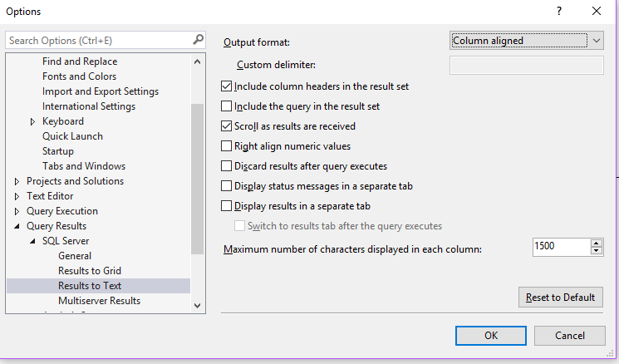Viewport: 619px width, 364px height.
Task: Click the search magnifier icon in options
Action: point(198,39)
